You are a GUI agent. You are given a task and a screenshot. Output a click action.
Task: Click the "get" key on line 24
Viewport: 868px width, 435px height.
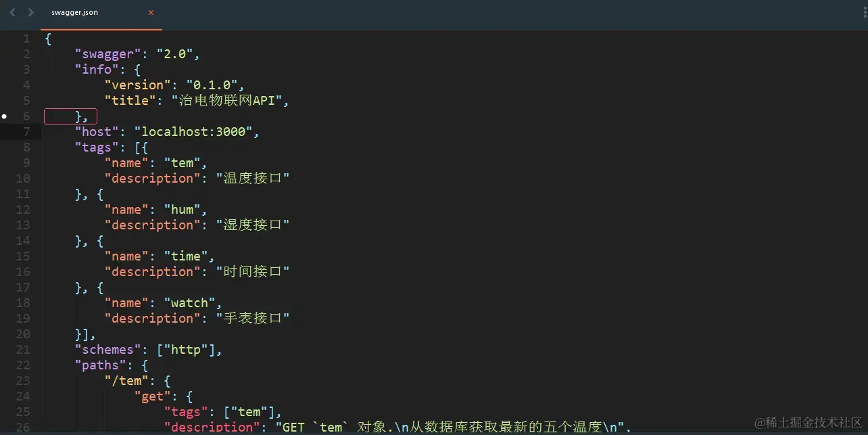[153, 396]
